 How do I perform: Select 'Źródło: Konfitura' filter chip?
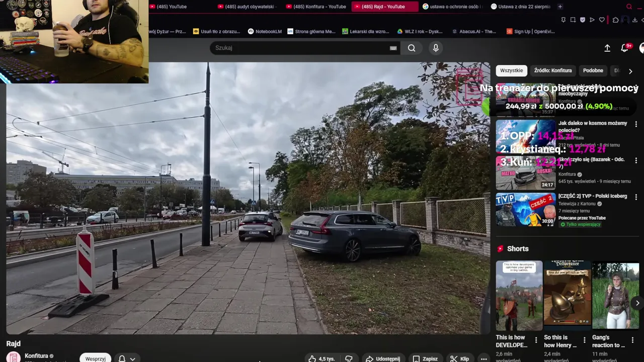point(553,70)
